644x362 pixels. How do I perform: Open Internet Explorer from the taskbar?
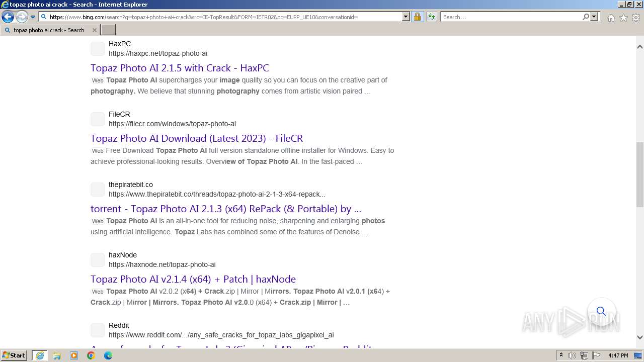click(x=40, y=355)
